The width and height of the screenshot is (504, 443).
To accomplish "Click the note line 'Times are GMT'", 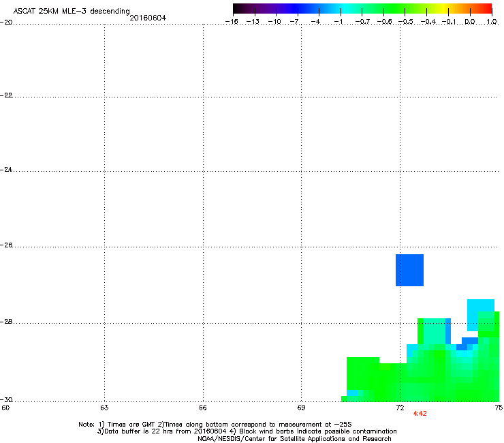I will click(x=131, y=425).
